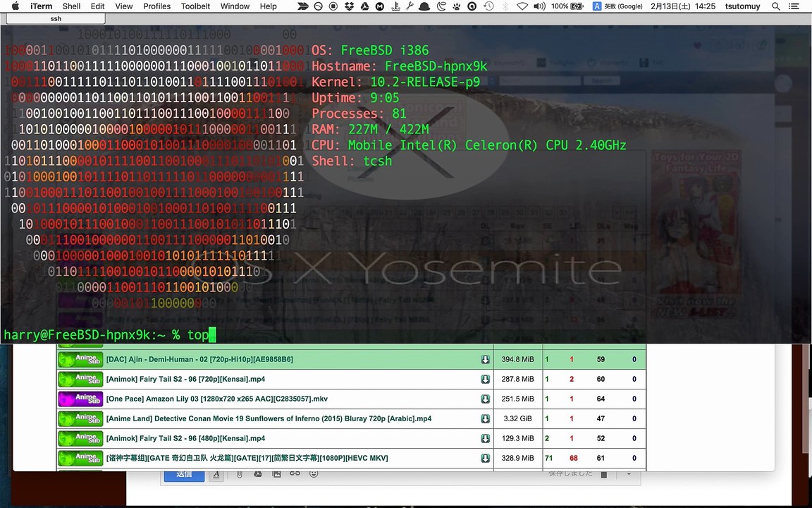Open the Toolbelt menu
This screenshot has width=812, height=508.
pyautogui.click(x=195, y=6)
